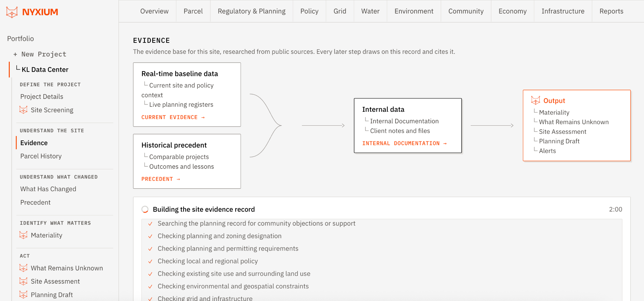Go to the Grid tab
Viewport: 644px width, 301px height.
340,11
